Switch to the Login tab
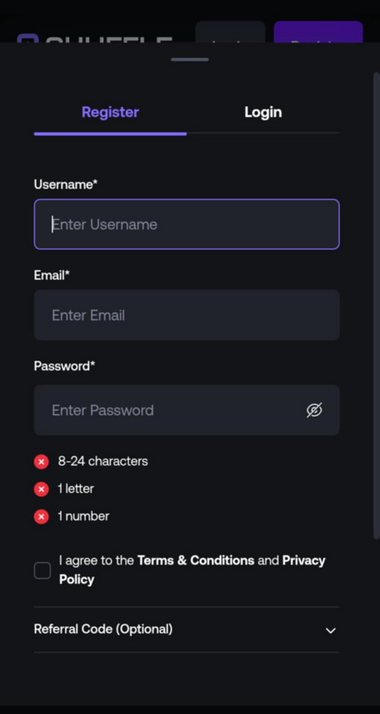 point(263,112)
